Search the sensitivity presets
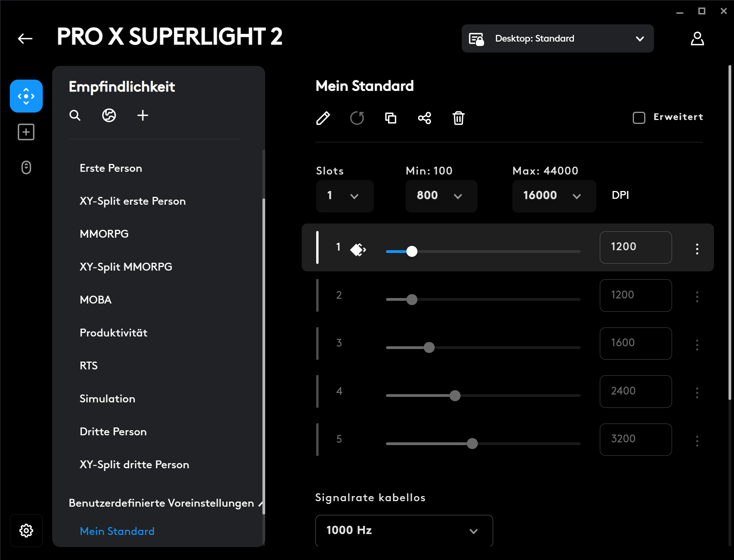Viewport: 734px width, 560px height. tap(75, 115)
